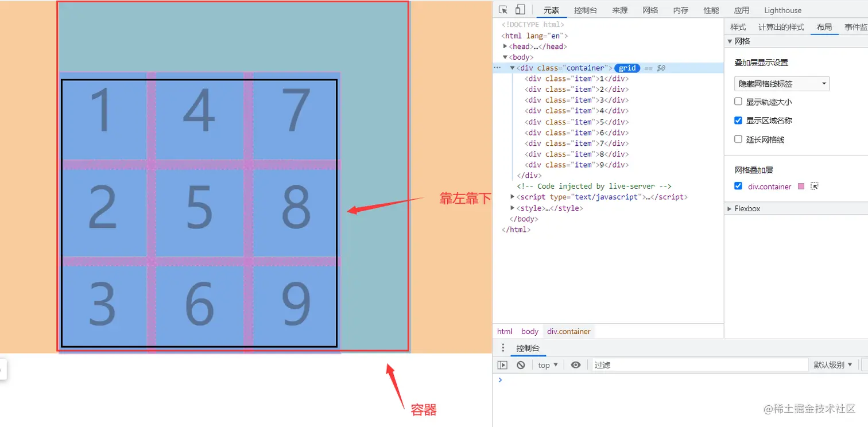Screen dimensions: 868x427
Task: Open live expression eye icon
Action: (576, 365)
